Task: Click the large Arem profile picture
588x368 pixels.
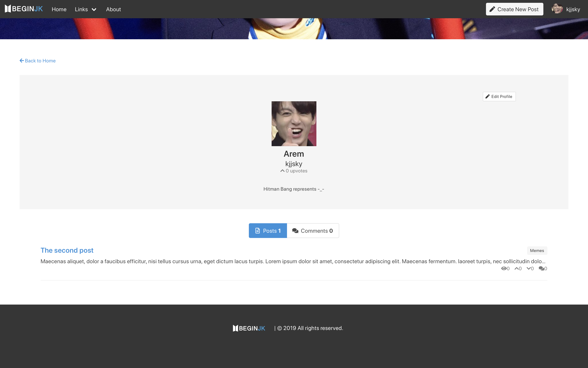Action: coord(294,124)
